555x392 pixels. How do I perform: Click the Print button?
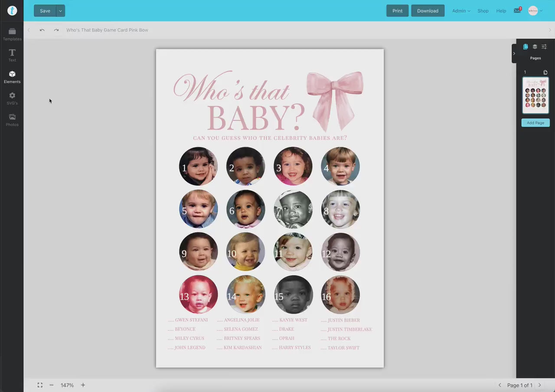click(398, 11)
